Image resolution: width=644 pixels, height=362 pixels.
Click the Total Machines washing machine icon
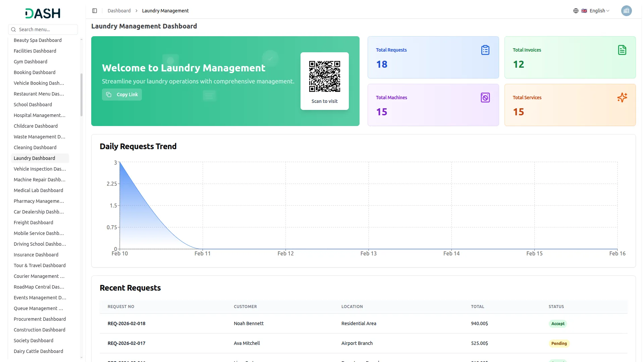pos(485,98)
